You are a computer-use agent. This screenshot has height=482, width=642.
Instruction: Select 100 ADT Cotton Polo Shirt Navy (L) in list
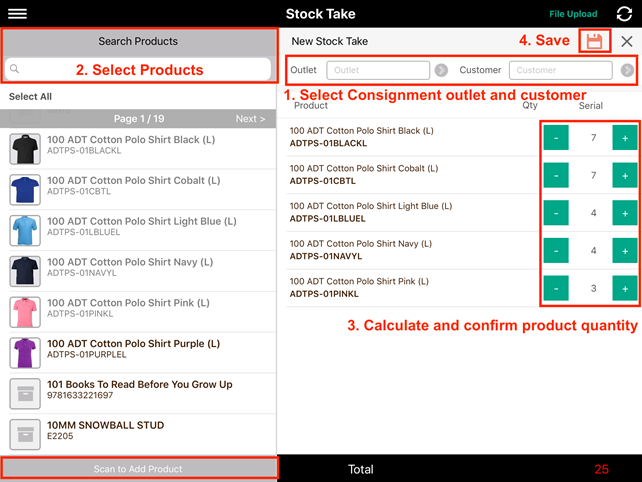click(x=138, y=271)
